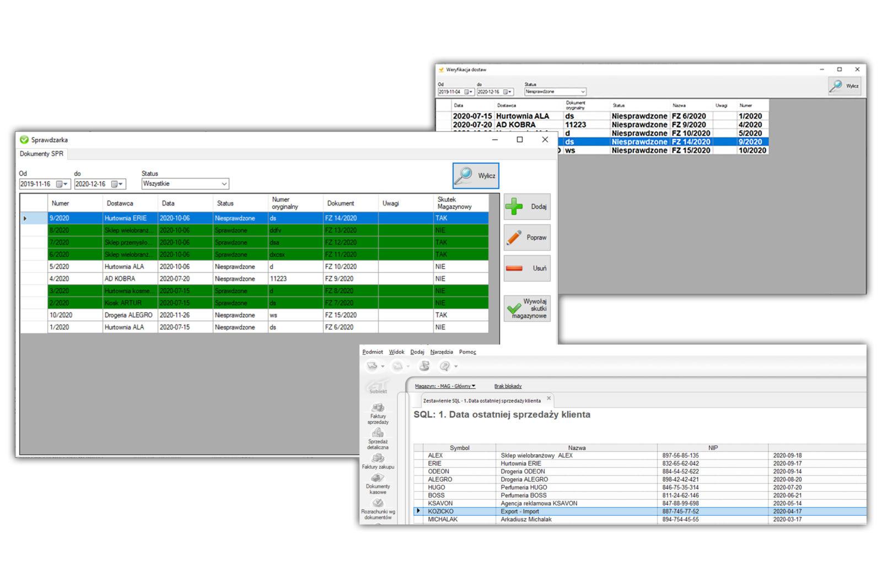Image resolution: width=882 pixels, height=588 pixels.
Task: Click Wywołaj skutki magazynowe button
Action: click(x=527, y=309)
